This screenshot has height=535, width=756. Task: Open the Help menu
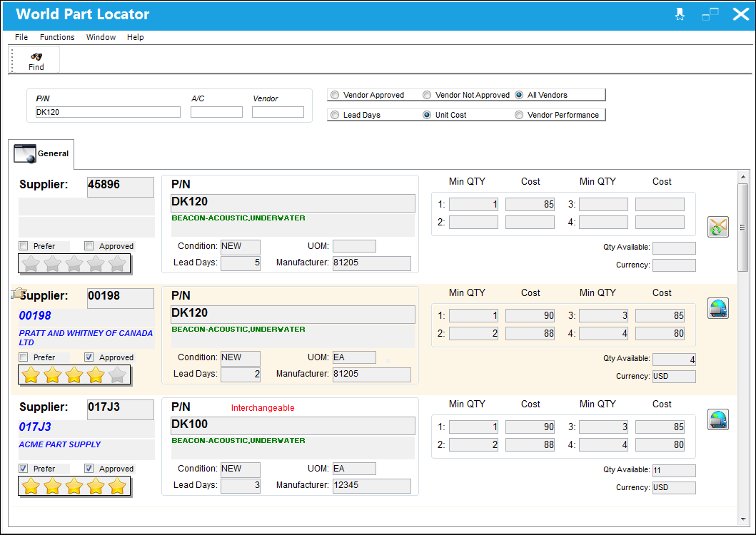point(136,37)
